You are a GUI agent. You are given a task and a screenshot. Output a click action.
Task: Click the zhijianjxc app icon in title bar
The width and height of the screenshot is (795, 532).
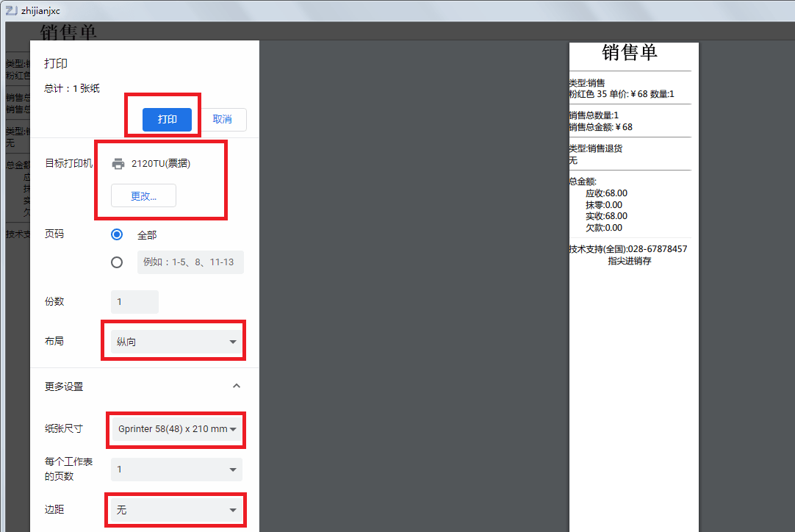(x=12, y=10)
